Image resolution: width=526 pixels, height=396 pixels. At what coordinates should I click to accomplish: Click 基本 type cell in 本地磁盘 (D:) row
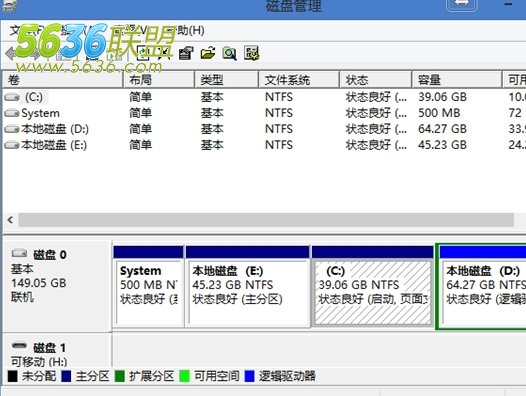tap(212, 129)
